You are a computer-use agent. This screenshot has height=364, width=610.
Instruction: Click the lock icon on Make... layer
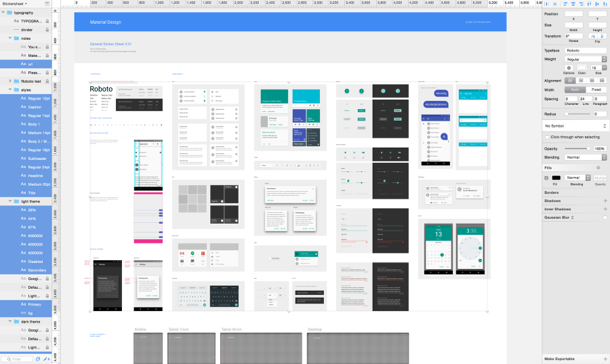(47, 56)
